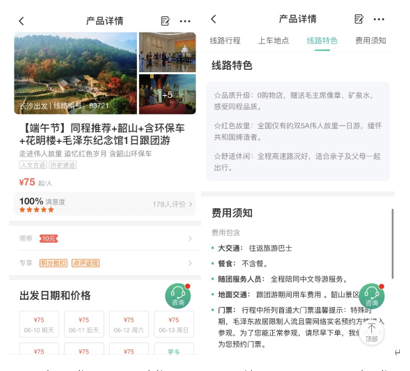410x371 pixels.
Task: Switch to 线路行程 tab
Action: [x=225, y=41]
